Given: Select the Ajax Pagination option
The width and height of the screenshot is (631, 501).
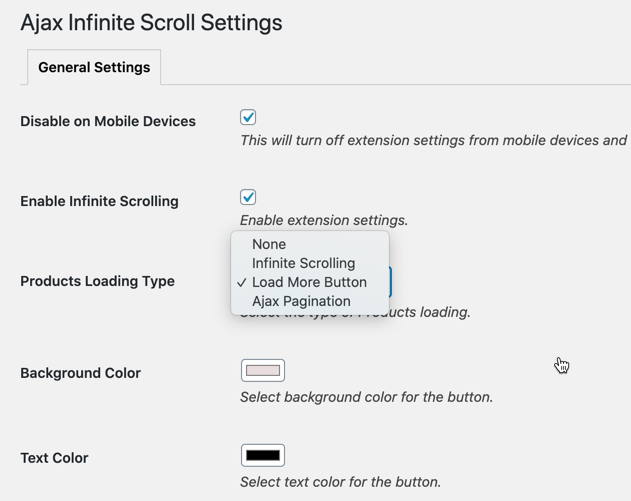Looking at the screenshot, I should coord(301,301).
